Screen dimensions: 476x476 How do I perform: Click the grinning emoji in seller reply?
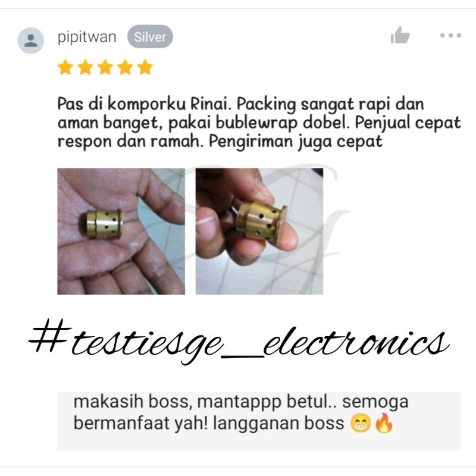point(361,422)
